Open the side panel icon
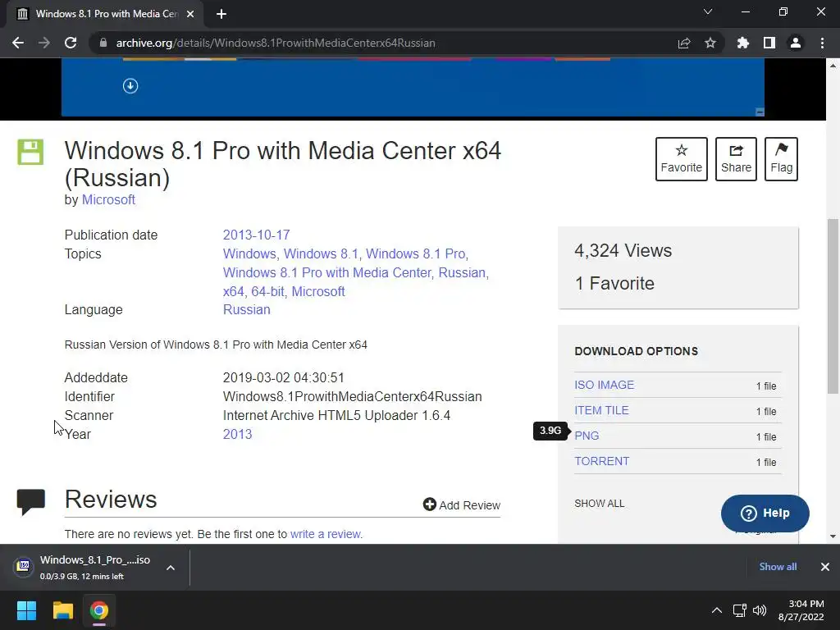Image resolution: width=840 pixels, height=630 pixels. (x=769, y=43)
